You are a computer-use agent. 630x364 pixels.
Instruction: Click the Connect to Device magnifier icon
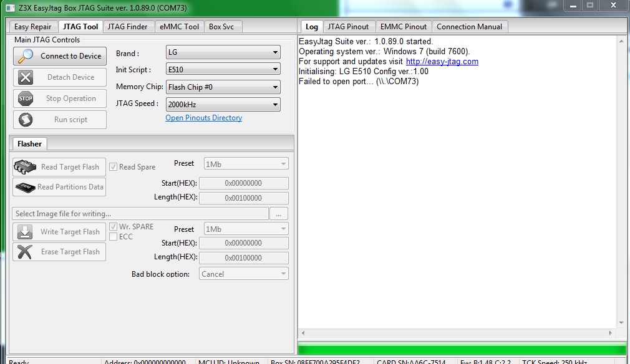click(26, 55)
